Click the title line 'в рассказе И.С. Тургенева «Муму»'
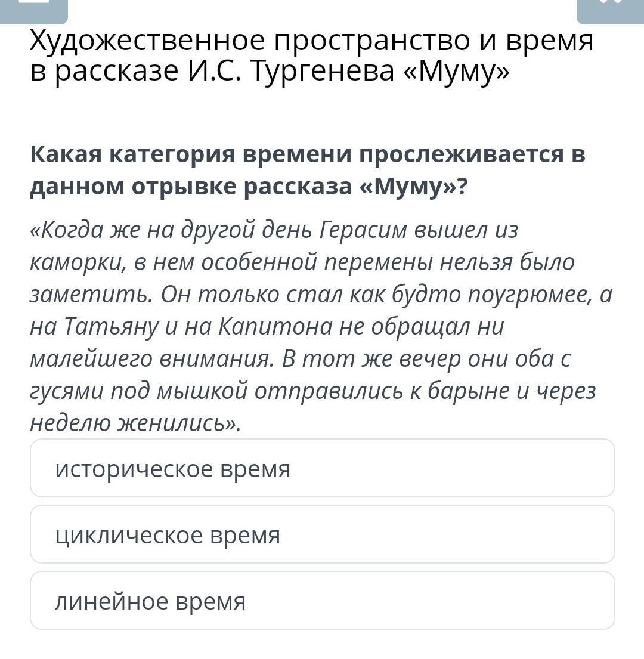Image resolution: width=644 pixels, height=659 pixels. [x=270, y=71]
